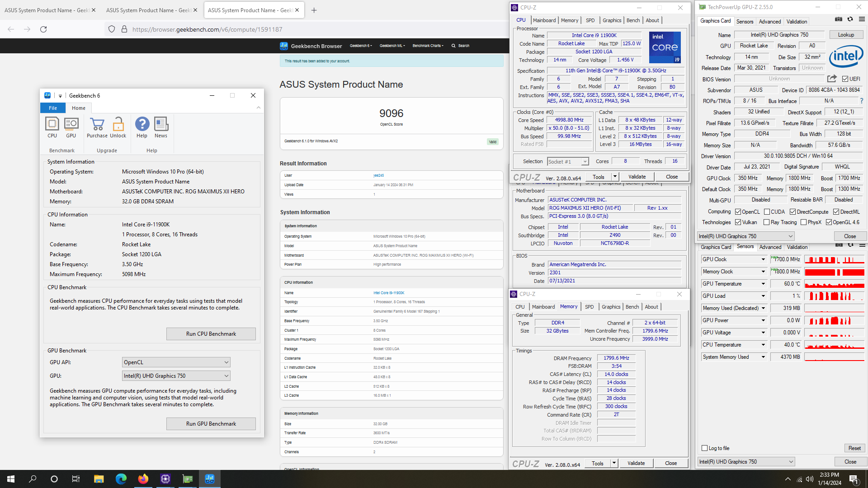Click the browser reload icon
The height and width of the screenshot is (488, 868).
coord(43,29)
